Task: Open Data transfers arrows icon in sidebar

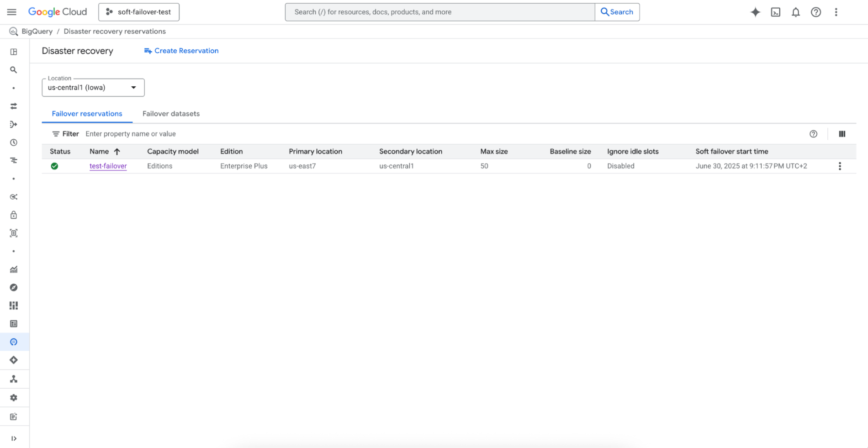Action: (x=14, y=106)
